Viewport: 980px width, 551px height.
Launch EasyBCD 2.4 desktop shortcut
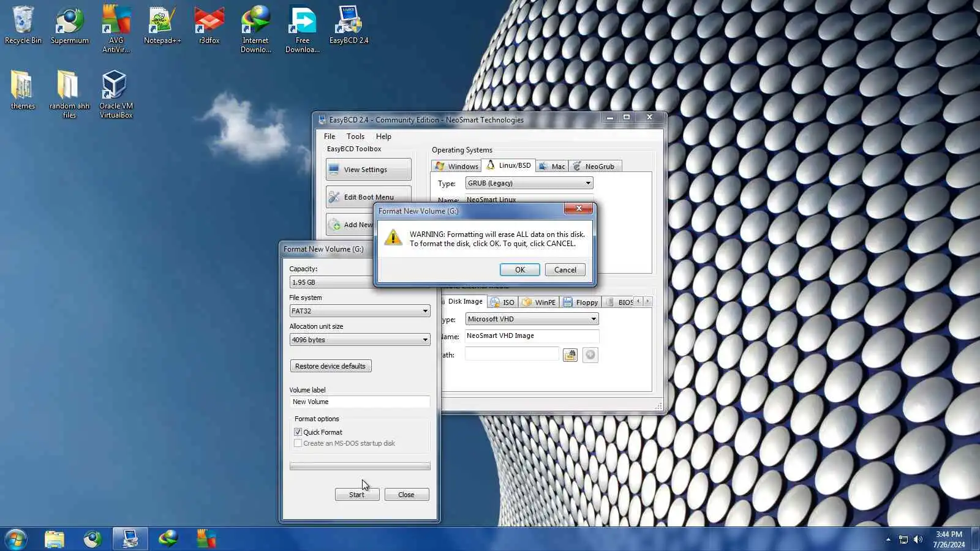349,25
